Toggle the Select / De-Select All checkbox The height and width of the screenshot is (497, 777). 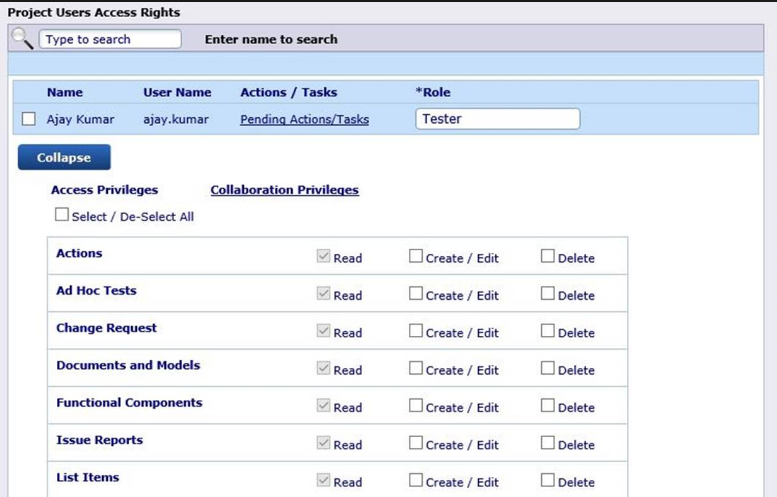click(62, 215)
